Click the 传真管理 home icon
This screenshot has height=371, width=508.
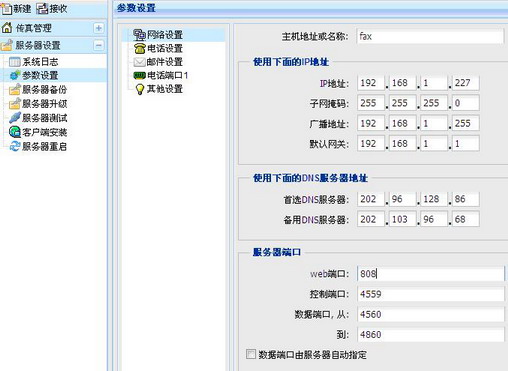7,28
